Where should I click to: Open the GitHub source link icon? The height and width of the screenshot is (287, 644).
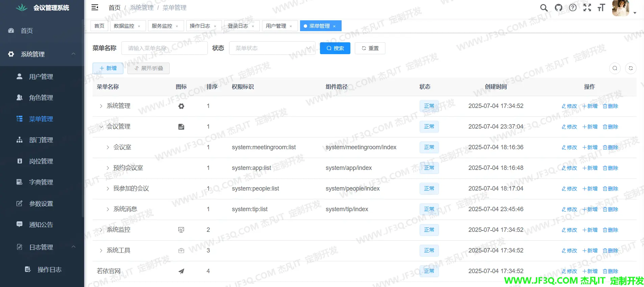click(559, 8)
